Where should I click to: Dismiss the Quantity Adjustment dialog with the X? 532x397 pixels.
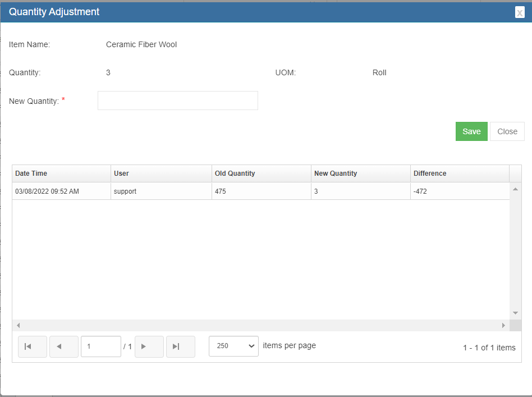coord(520,12)
